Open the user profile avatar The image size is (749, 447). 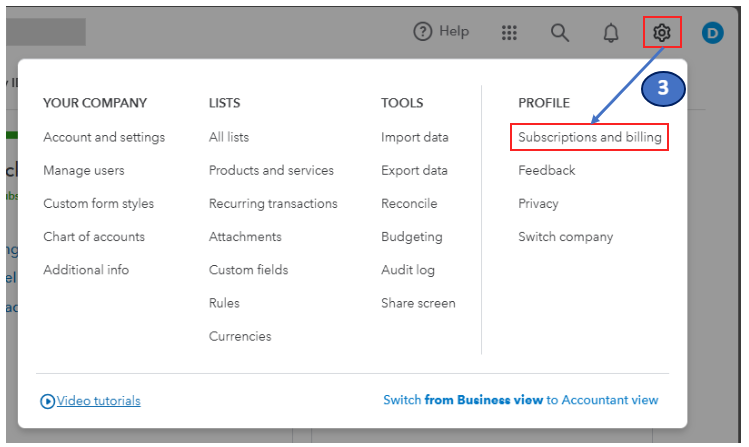tap(712, 33)
